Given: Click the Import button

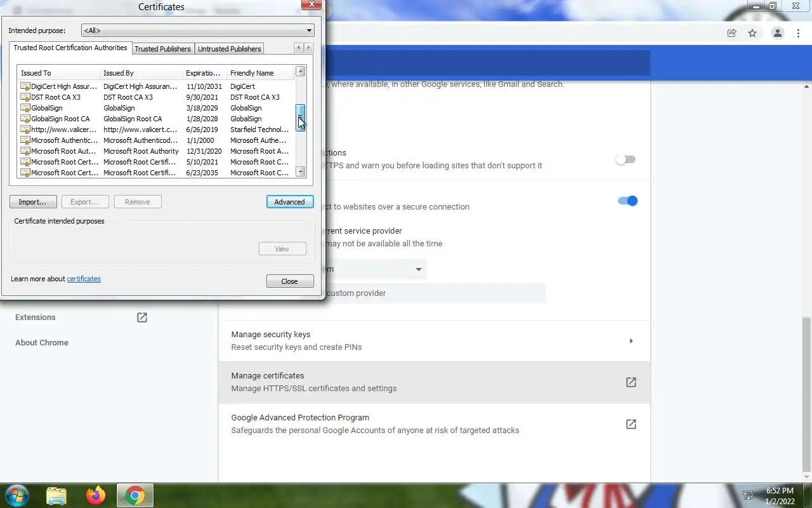Looking at the screenshot, I should [x=33, y=202].
